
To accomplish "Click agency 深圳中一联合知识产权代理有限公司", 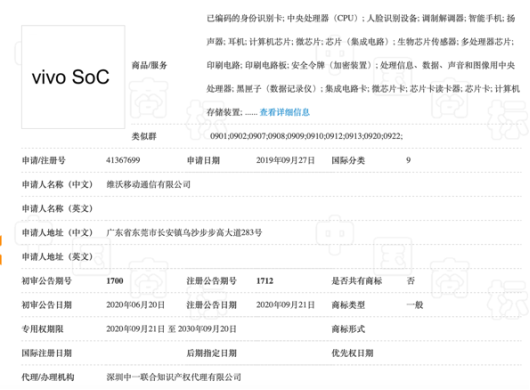I will (174, 377).
